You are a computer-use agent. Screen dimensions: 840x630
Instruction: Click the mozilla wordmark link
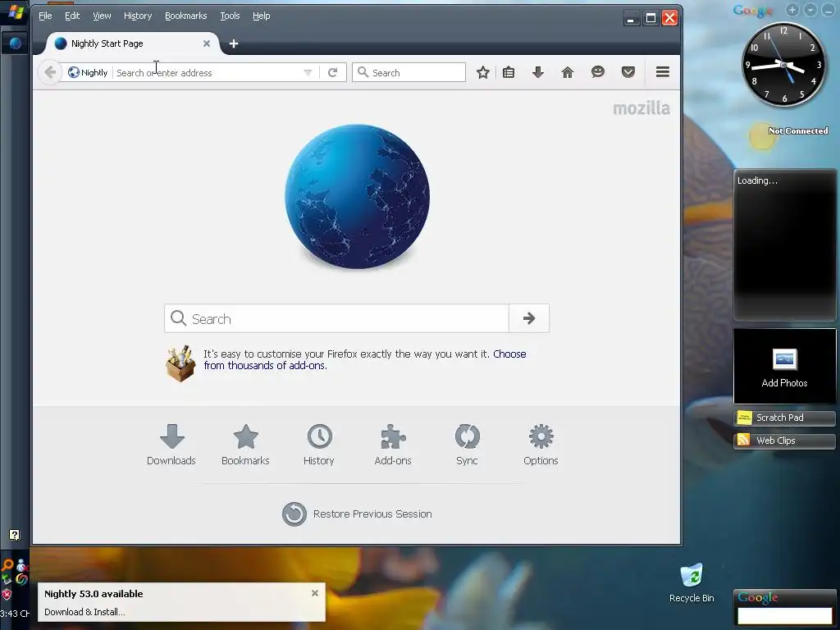coord(641,108)
